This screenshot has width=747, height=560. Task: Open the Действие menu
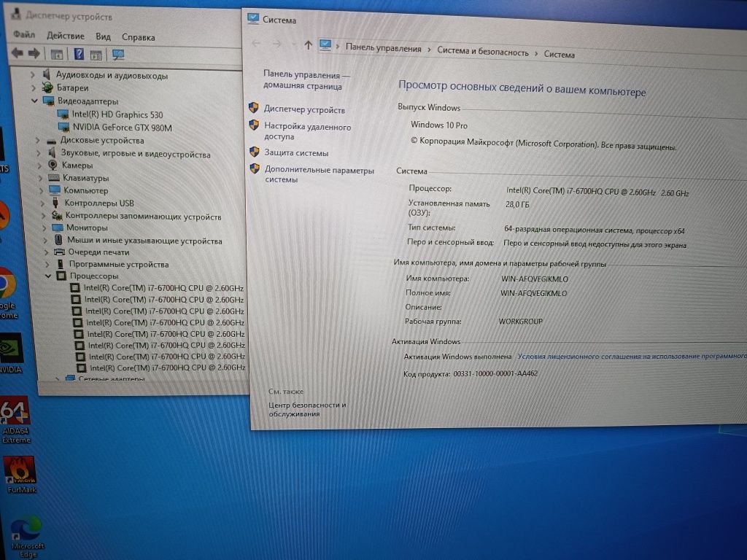[x=66, y=36]
